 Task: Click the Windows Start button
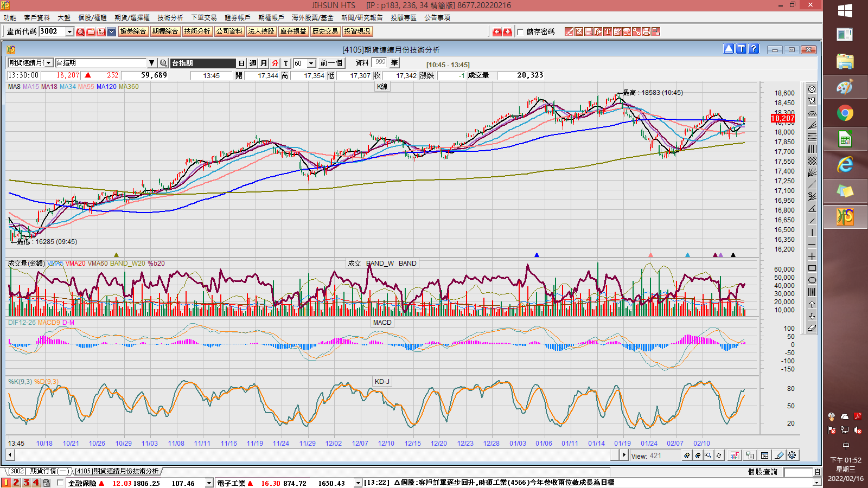click(x=845, y=10)
